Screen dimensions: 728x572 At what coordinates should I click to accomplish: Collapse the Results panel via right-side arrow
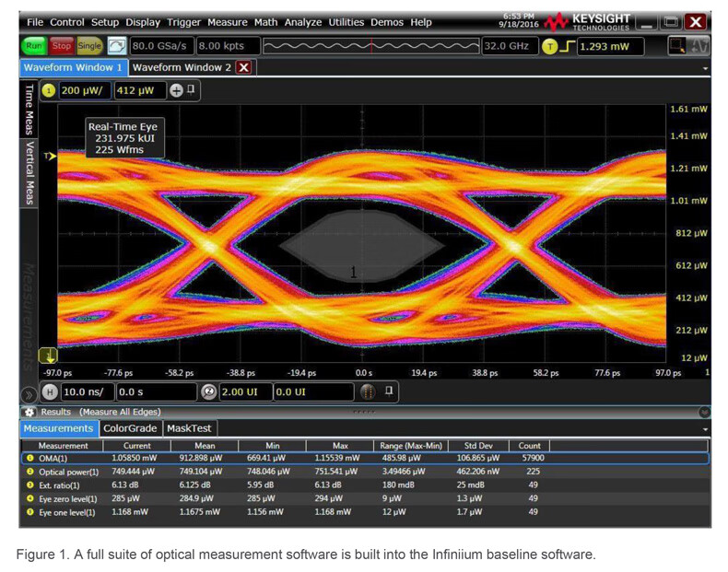pos(704,412)
